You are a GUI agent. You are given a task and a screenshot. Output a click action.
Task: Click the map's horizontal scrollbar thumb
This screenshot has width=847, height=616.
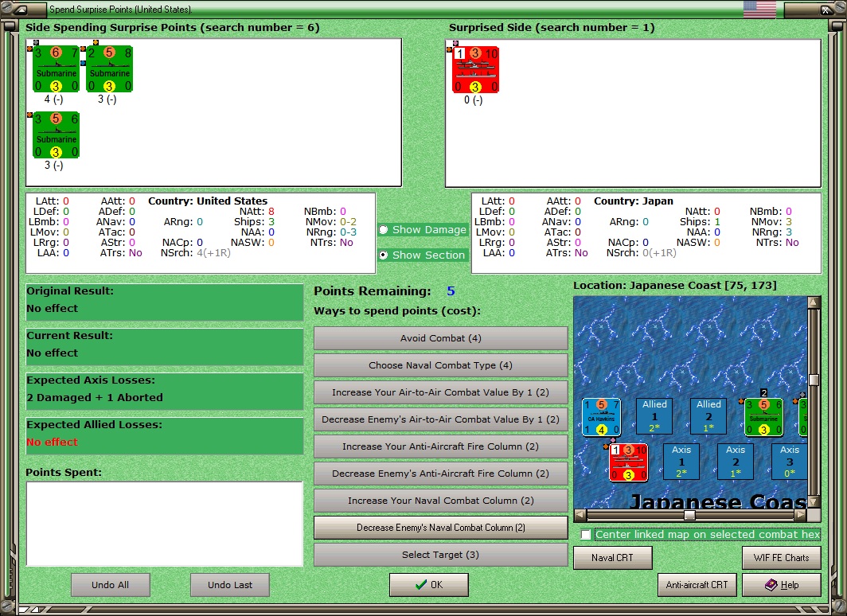pos(689,515)
